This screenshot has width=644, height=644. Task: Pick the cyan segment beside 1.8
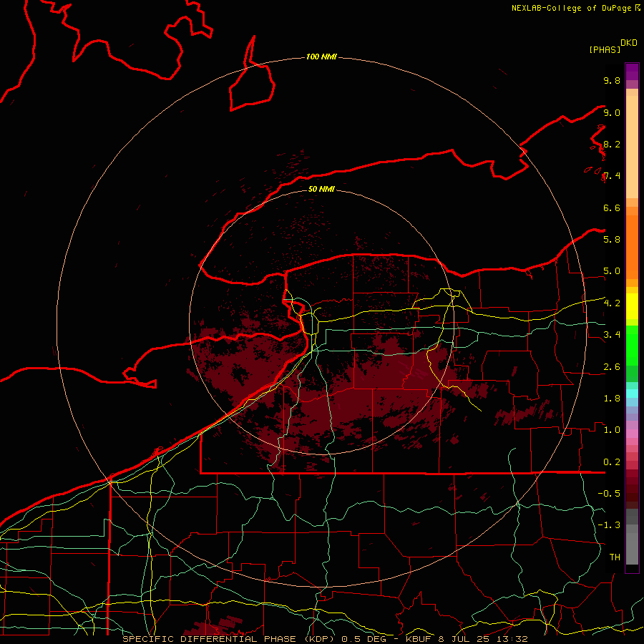tap(632, 394)
